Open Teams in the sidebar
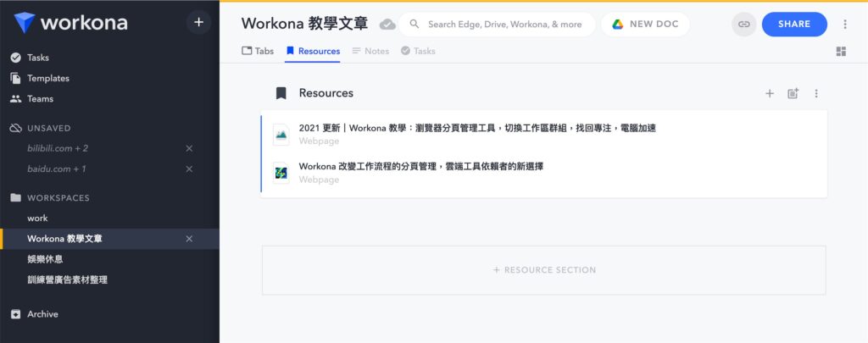 40,98
